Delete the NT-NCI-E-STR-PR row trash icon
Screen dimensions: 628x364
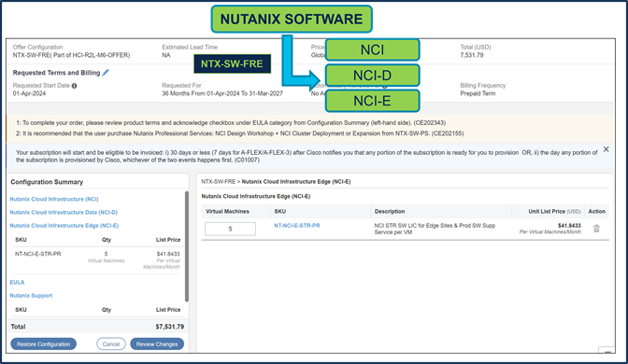(x=596, y=229)
